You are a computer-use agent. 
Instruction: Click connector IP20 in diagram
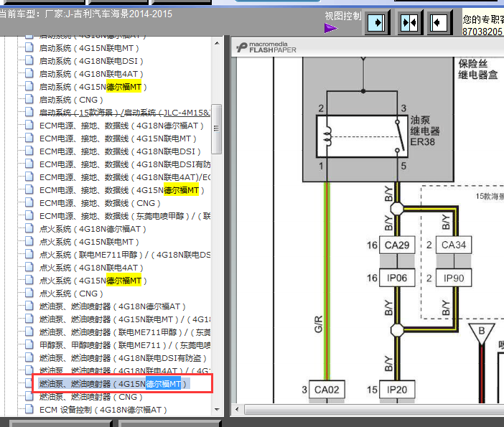(397, 390)
